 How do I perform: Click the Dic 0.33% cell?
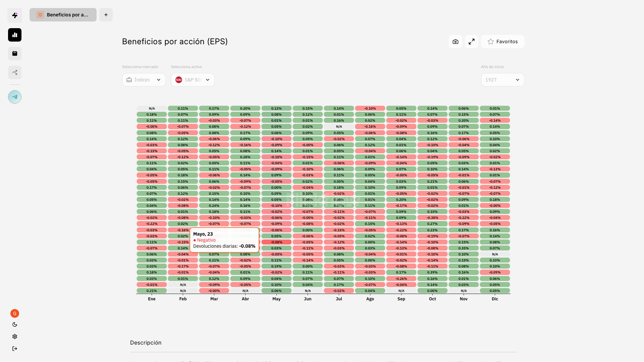pyautogui.click(x=495, y=260)
